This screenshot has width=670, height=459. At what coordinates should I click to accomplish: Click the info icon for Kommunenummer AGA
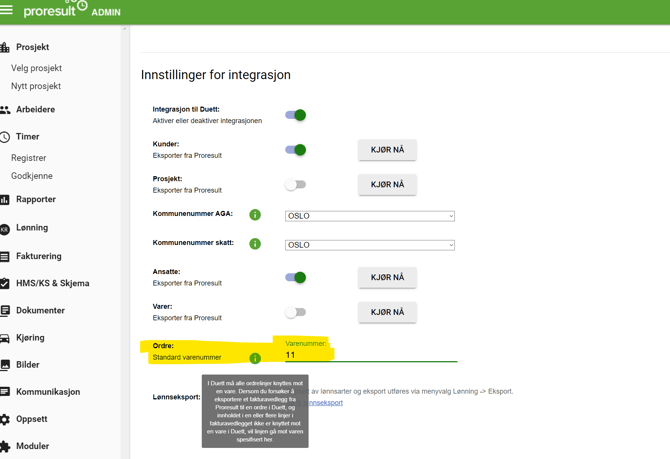coord(255,215)
